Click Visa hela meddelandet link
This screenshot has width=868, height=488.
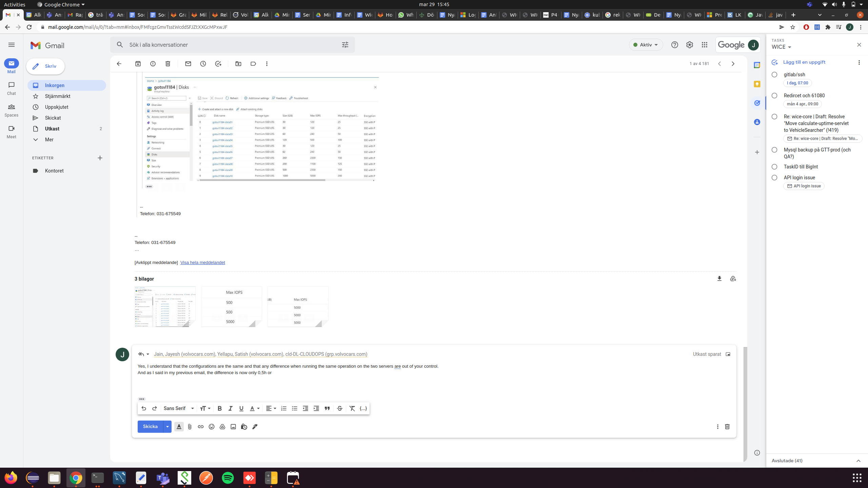point(202,263)
